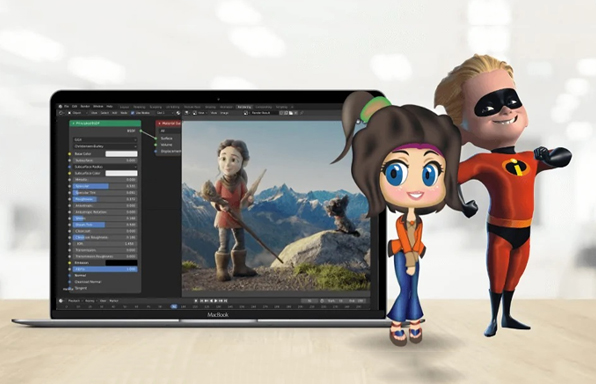Screen dimensions: 596x384
Task: Click the Anisotropic Rotation slider
Action: [105, 212]
